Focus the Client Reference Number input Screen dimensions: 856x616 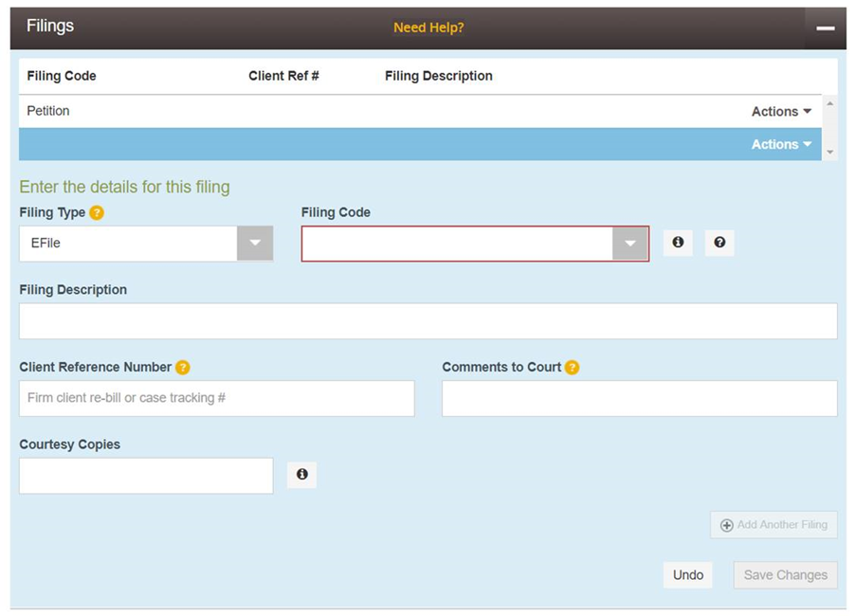[216, 398]
